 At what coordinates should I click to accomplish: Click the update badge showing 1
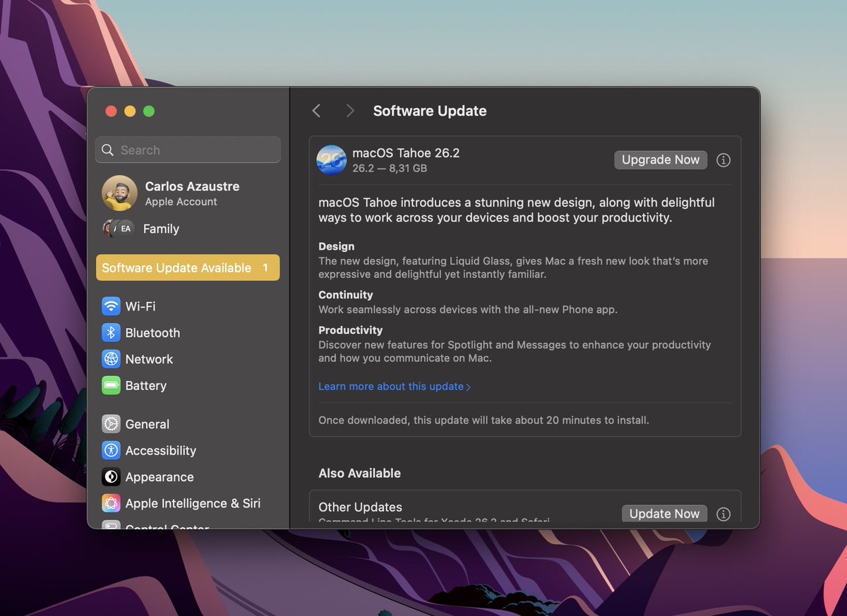[265, 268]
